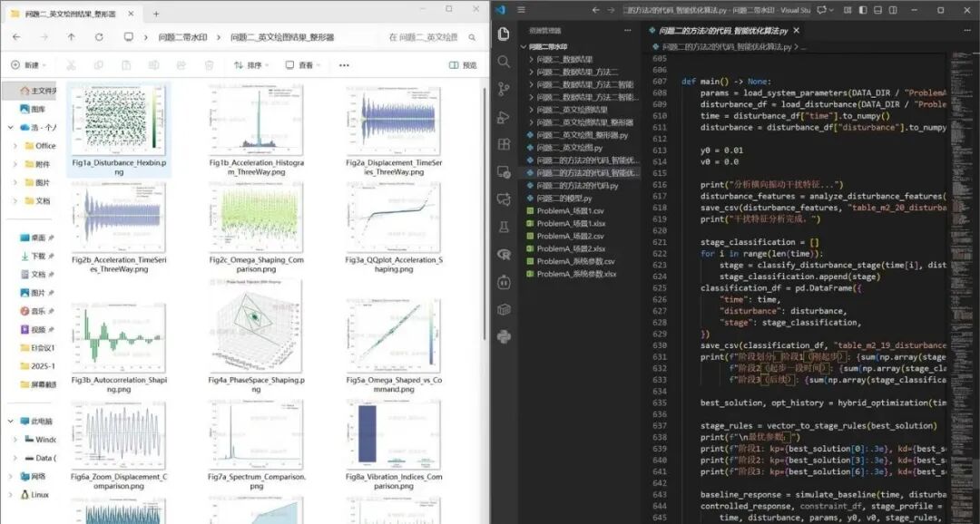980x524 pixels.
Task: Select the File Explorer tab 问题二_英文绘图结果_整形器
Action: tap(70, 14)
